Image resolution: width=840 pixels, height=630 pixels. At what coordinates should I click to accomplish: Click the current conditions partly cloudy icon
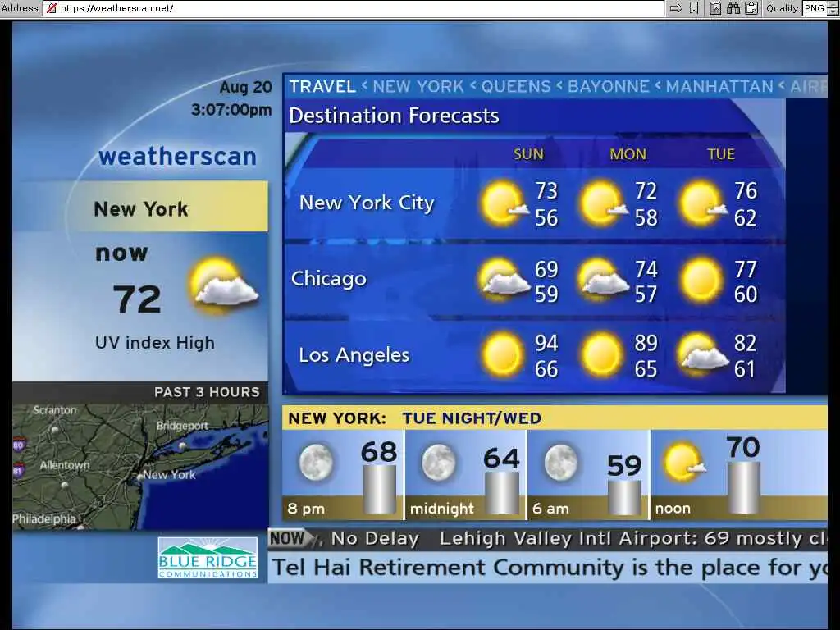click(x=223, y=285)
